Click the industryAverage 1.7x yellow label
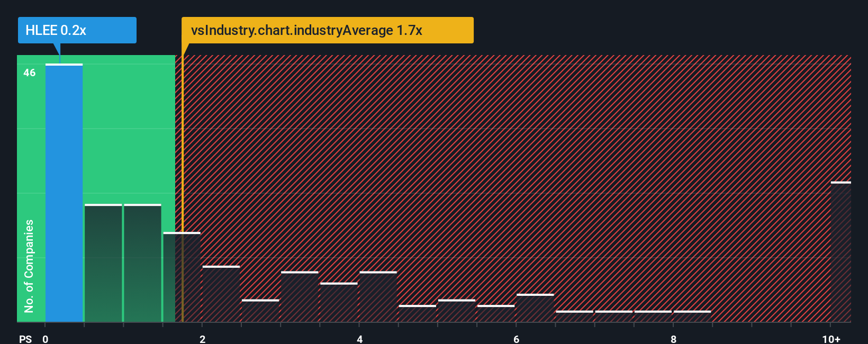 click(328, 30)
